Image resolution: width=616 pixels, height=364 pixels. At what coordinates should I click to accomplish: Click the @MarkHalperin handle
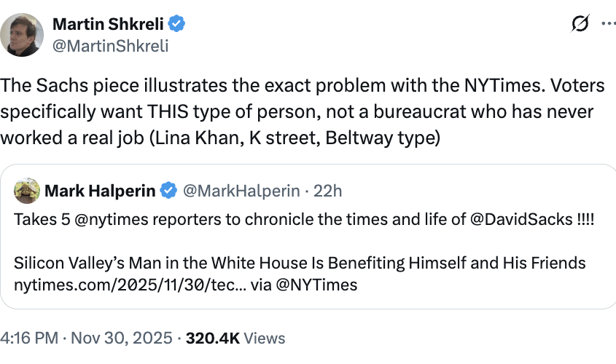(x=240, y=191)
